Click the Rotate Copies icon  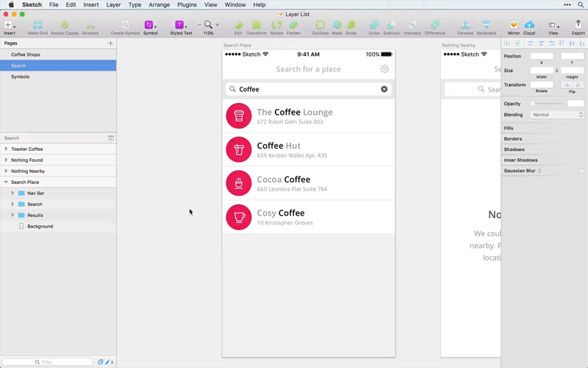[65, 26]
